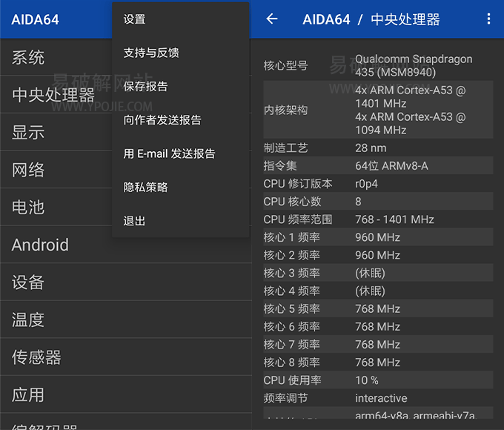Select the 制造工艺 row
Viewport: 504px width, 430px height.
(x=378, y=148)
